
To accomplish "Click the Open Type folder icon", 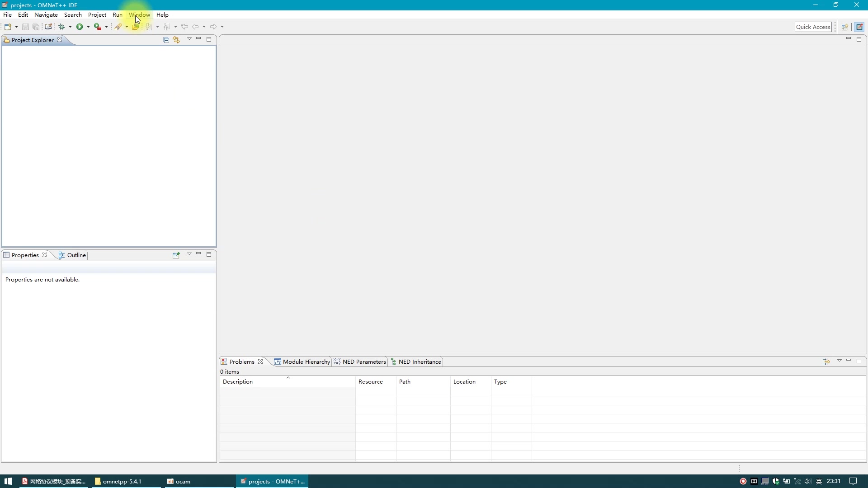I will coord(135,27).
